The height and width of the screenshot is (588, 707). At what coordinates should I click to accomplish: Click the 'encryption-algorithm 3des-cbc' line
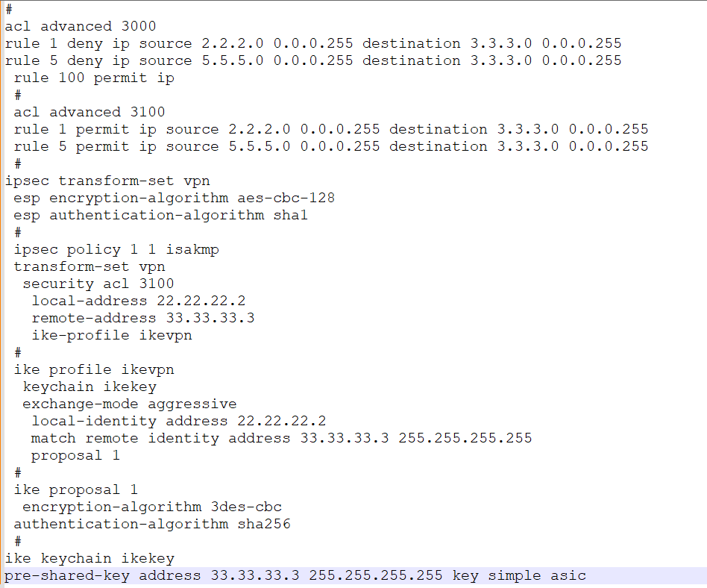(151, 507)
